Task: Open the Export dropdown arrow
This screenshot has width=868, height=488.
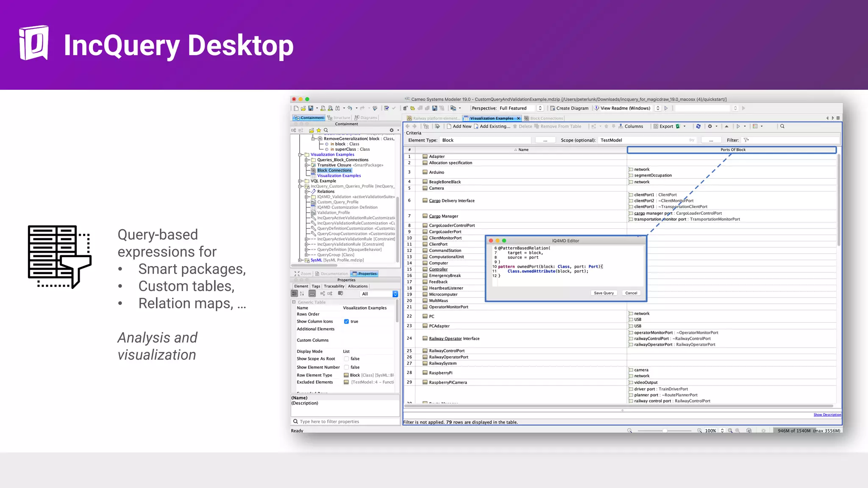Action: 684,126
